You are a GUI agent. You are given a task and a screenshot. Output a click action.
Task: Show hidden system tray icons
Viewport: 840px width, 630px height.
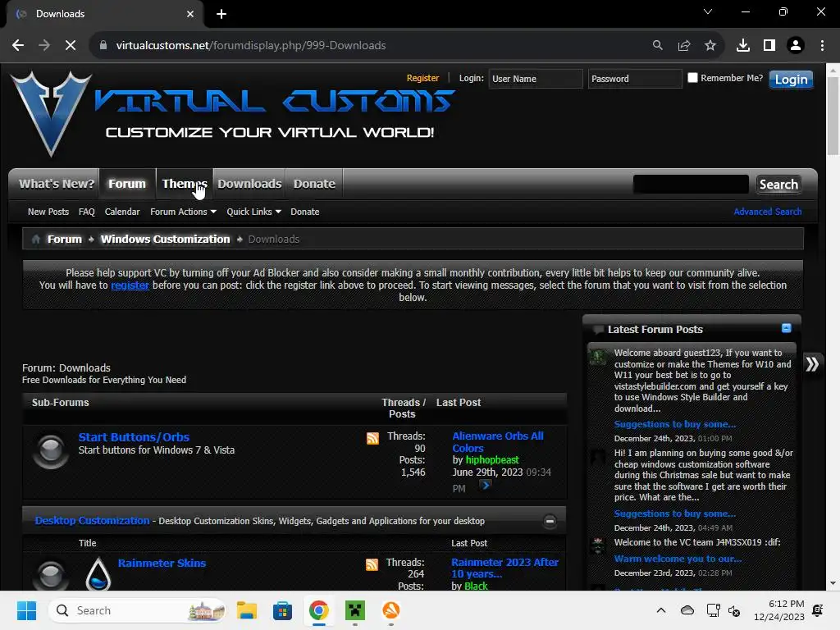coord(661,610)
